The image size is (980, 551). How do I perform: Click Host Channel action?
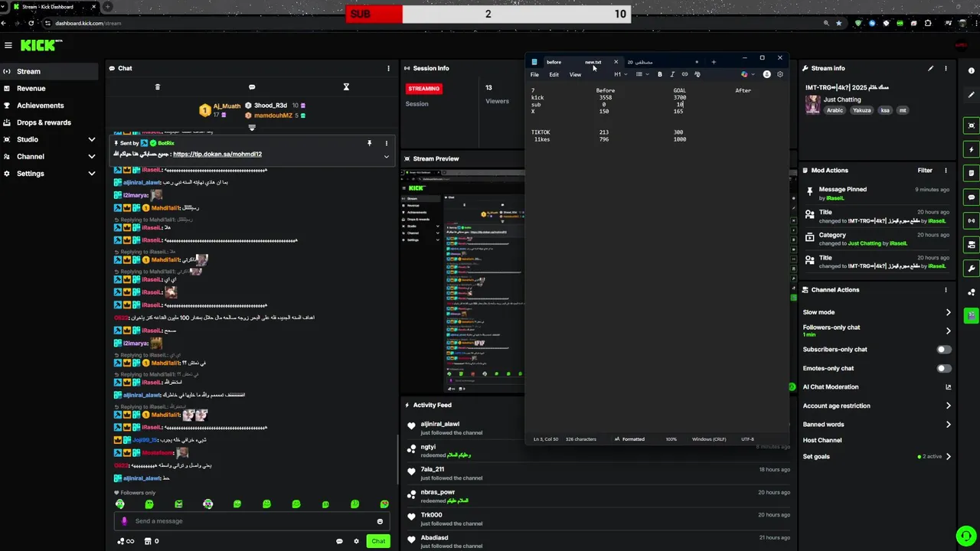[822, 440]
